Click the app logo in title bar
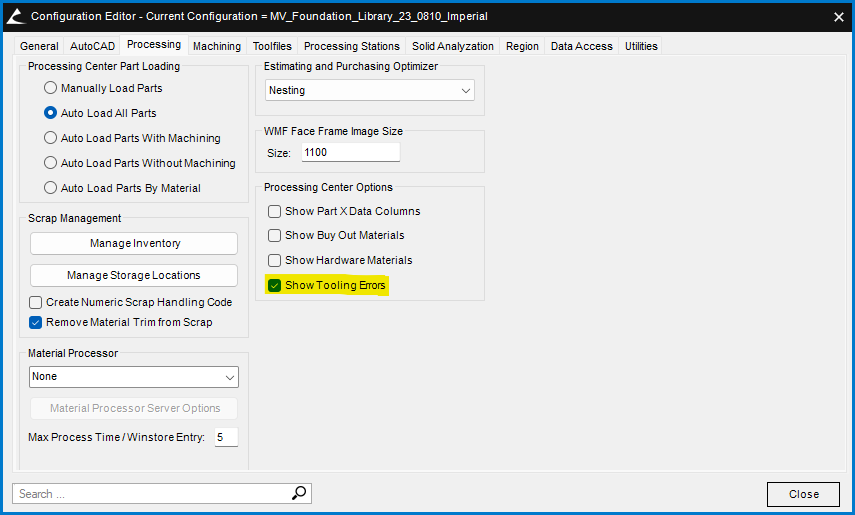Viewport: 855px width, 515px height. 15,16
